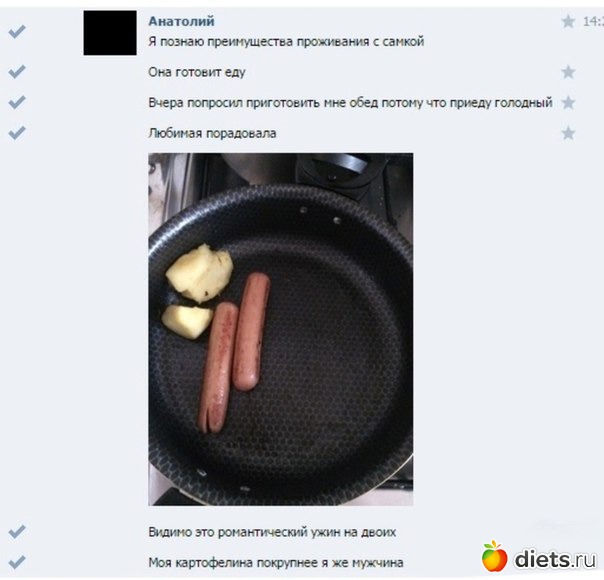Open the frying pan photo attachment
The width and height of the screenshot is (604, 580).
point(281,329)
